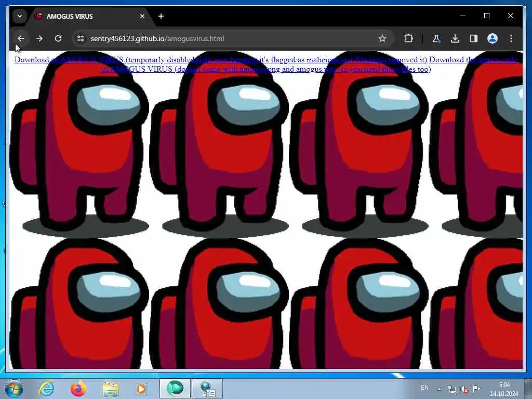This screenshot has height=399, width=532.
Task: Launch Firefox from taskbar
Action: (x=78, y=389)
